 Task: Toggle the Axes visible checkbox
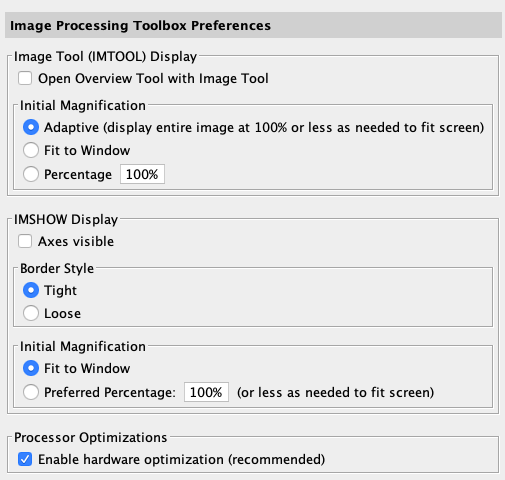(25, 241)
